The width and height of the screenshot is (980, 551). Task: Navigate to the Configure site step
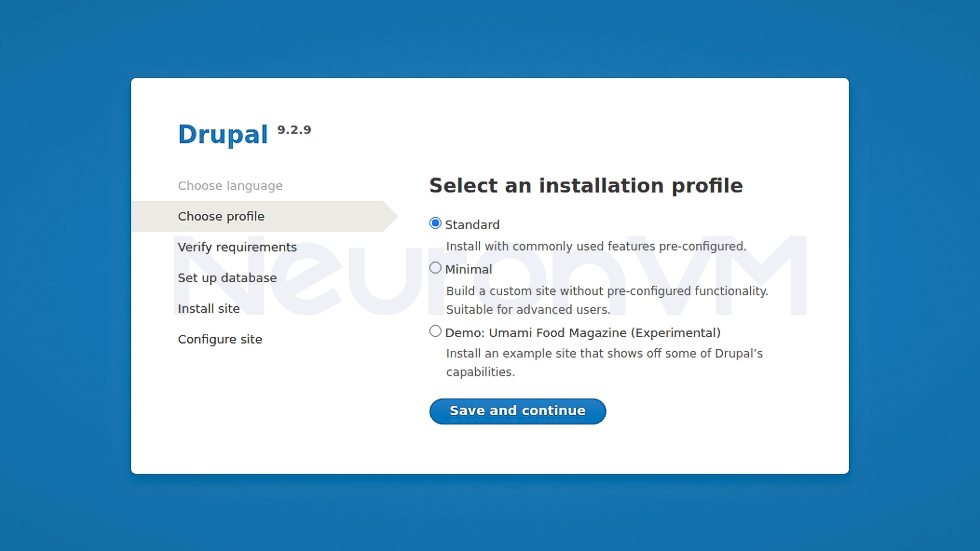pos(220,339)
